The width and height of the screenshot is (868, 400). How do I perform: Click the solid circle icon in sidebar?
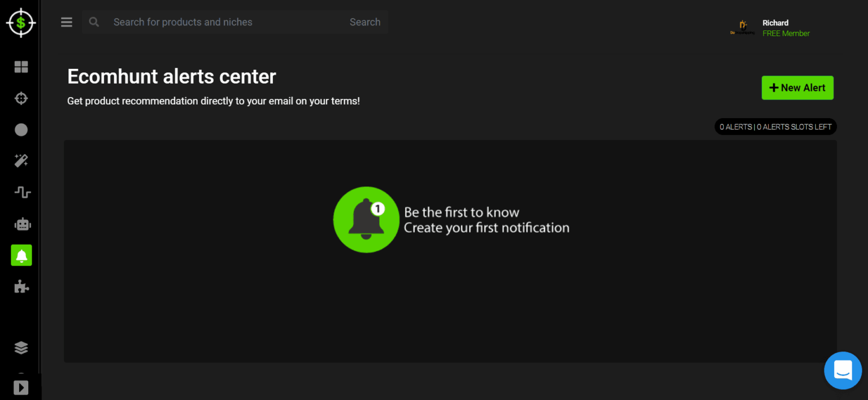click(x=21, y=130)
